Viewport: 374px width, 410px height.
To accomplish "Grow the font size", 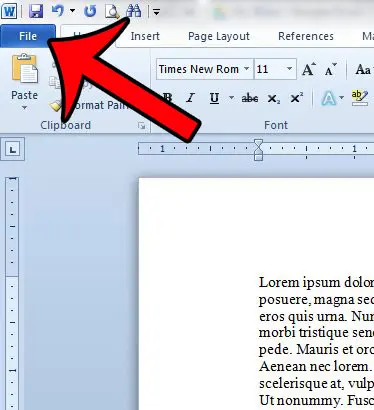I will (x=309, y=69).
